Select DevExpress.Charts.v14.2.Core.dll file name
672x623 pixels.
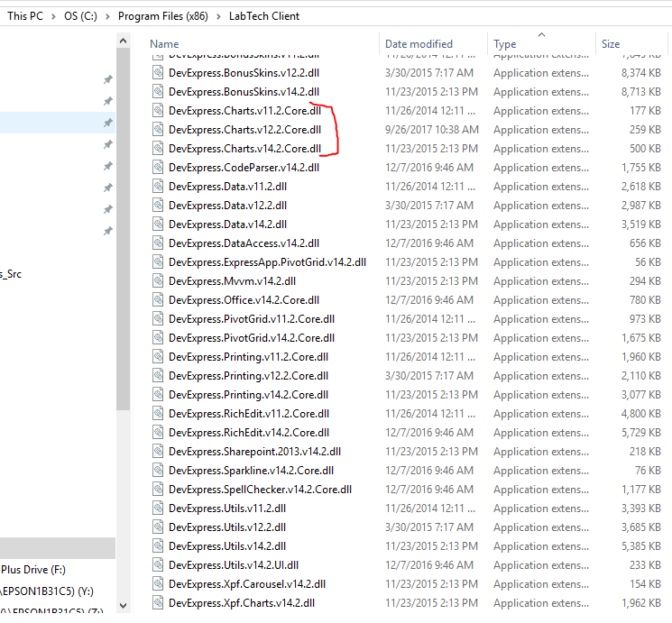coord(244,149)
